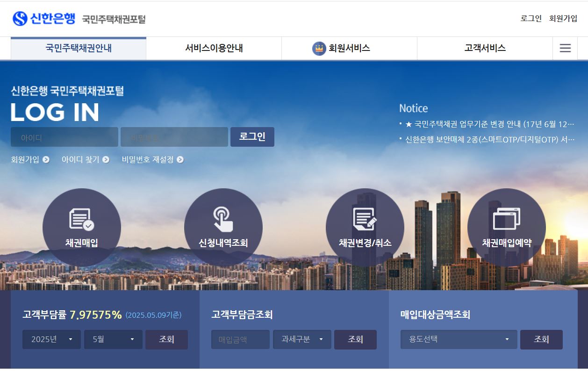Switch to the 서비스이용안내 tab
The height and width of the screenshot is (371, 588).
point(213,48)
